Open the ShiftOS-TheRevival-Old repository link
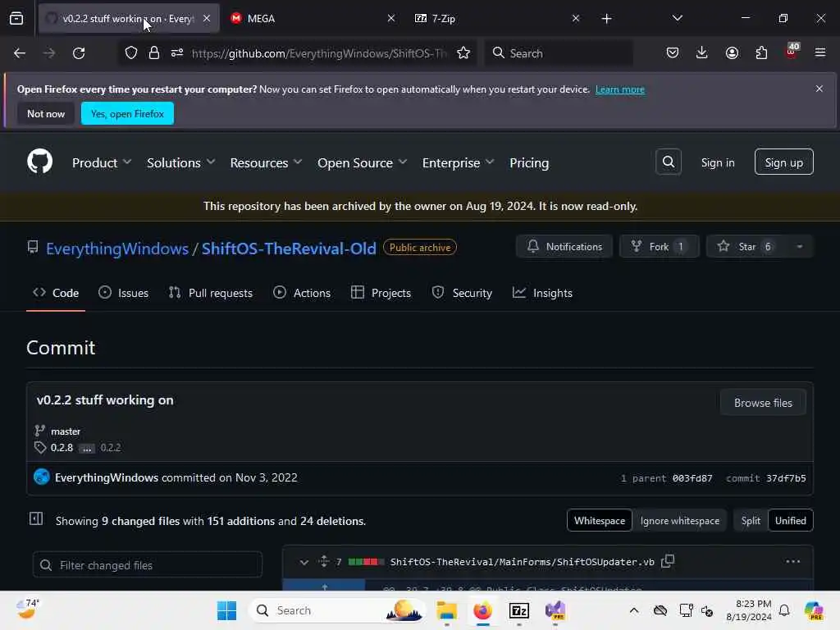This screenshot has height=630, width=840. [289, 248]
